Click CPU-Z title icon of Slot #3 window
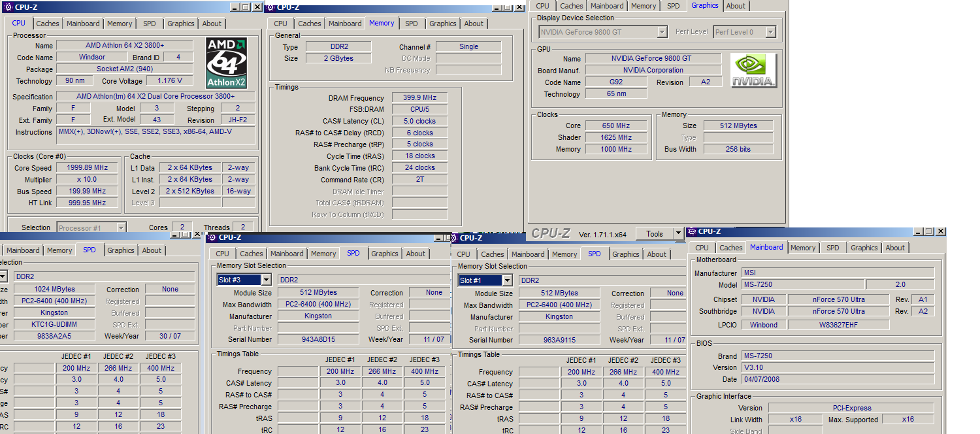 pyautogui.click(x=212, y=238)
